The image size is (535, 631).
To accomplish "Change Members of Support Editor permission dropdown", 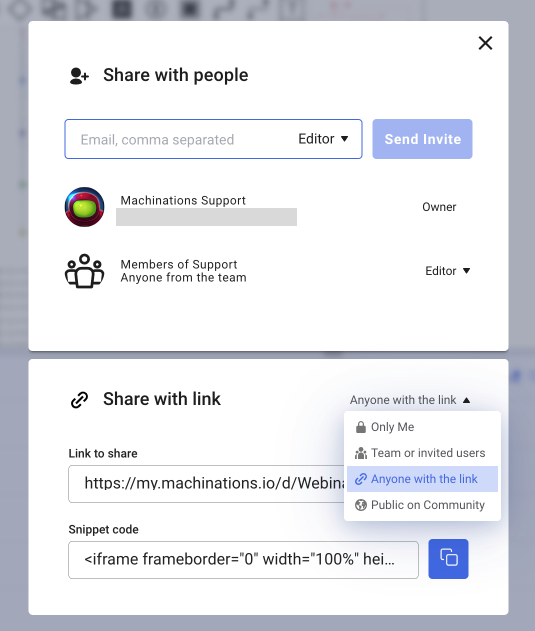I will [448, 271].
